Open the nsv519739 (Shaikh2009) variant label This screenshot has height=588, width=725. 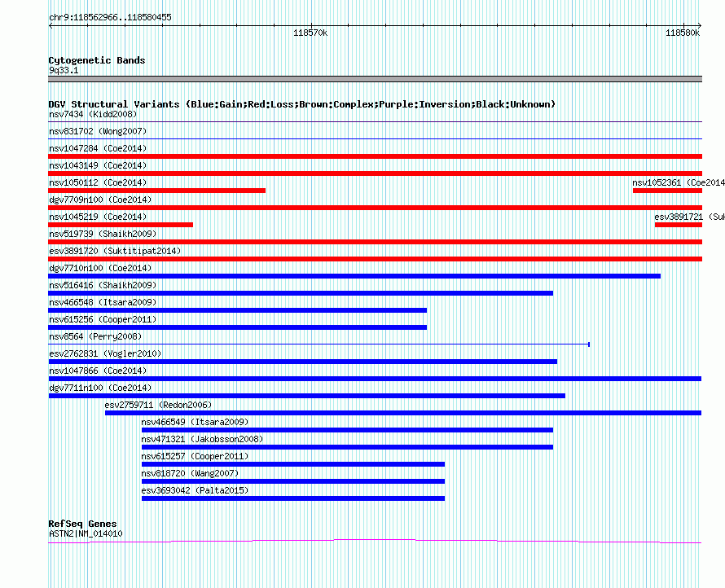pyautogui.click(x=103, y=234)
